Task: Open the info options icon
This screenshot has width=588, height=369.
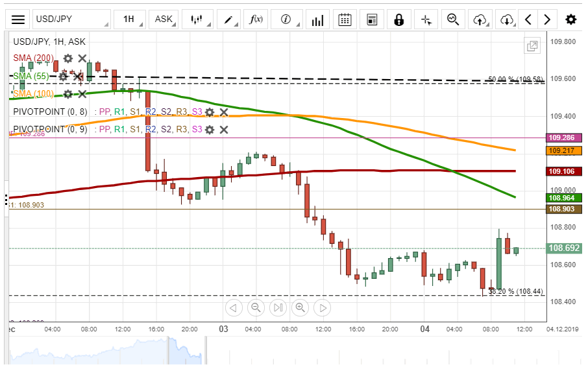Action: click(286, 19)
